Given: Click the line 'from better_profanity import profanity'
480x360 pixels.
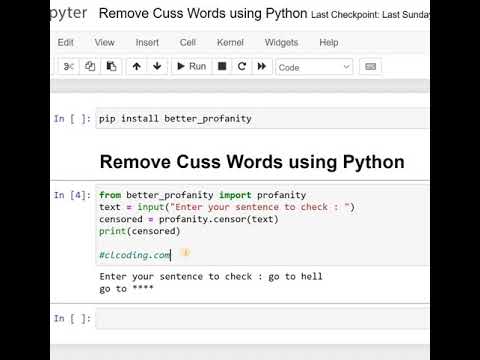Looking at the screenshot, I should (x=202, y=195).
